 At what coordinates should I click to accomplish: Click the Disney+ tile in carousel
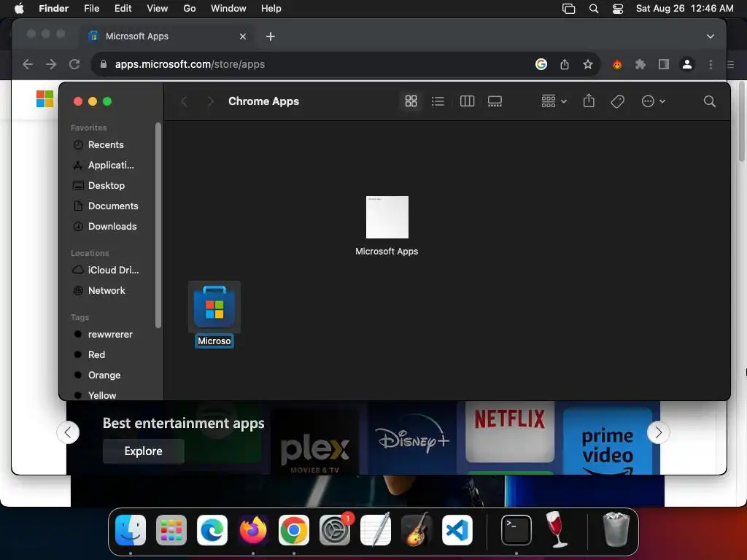[413, 438]
